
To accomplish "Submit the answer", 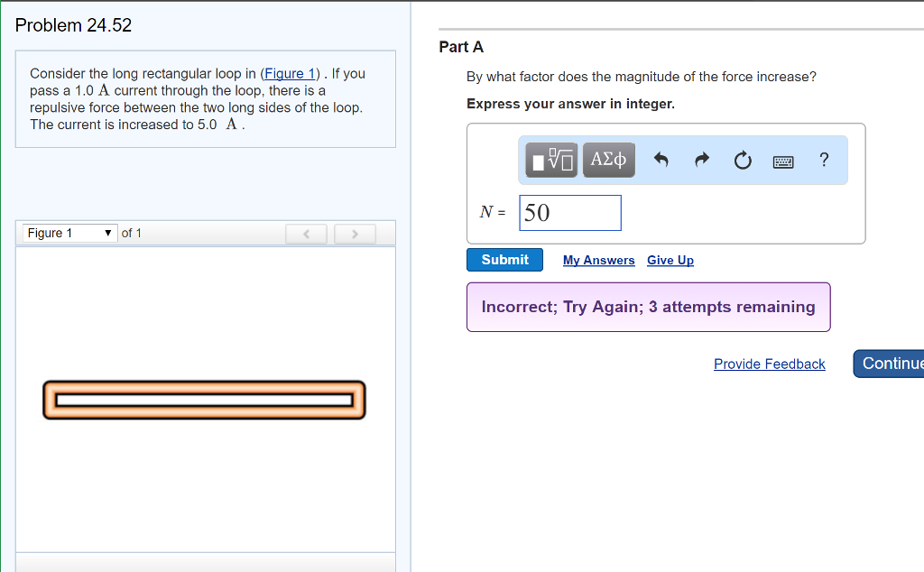I will 504,260.
